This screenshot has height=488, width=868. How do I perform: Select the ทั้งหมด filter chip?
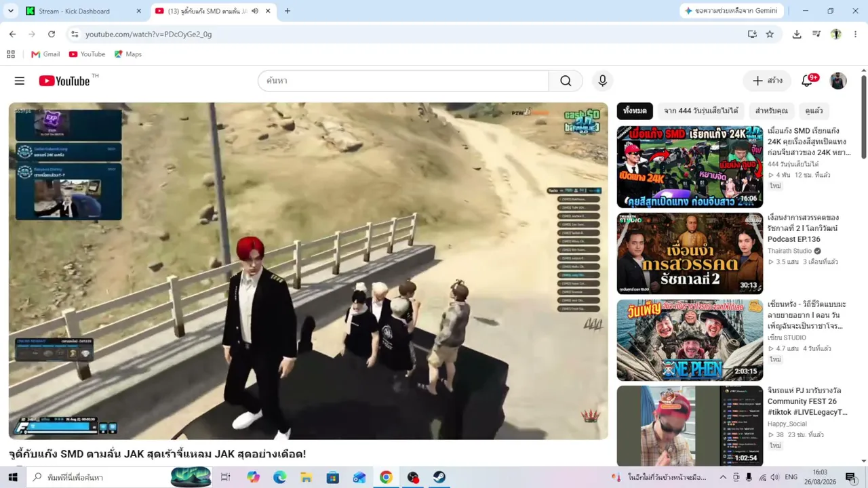coord(635,110)
